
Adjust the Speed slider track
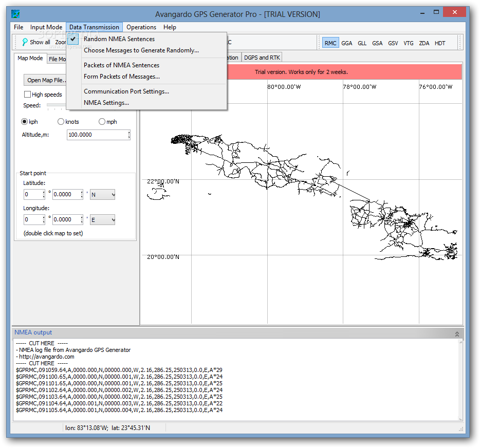[57, 105]
